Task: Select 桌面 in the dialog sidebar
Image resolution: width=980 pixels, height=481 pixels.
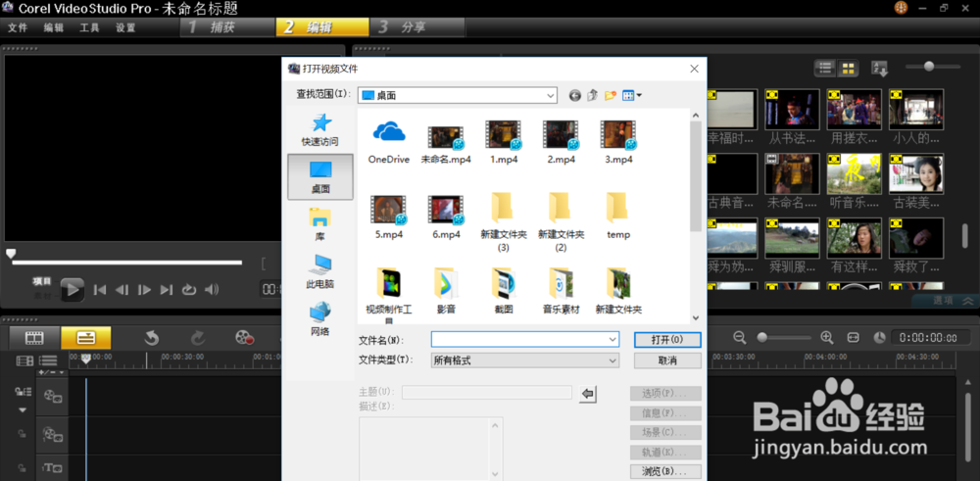Action: click(x=320, y=176)
